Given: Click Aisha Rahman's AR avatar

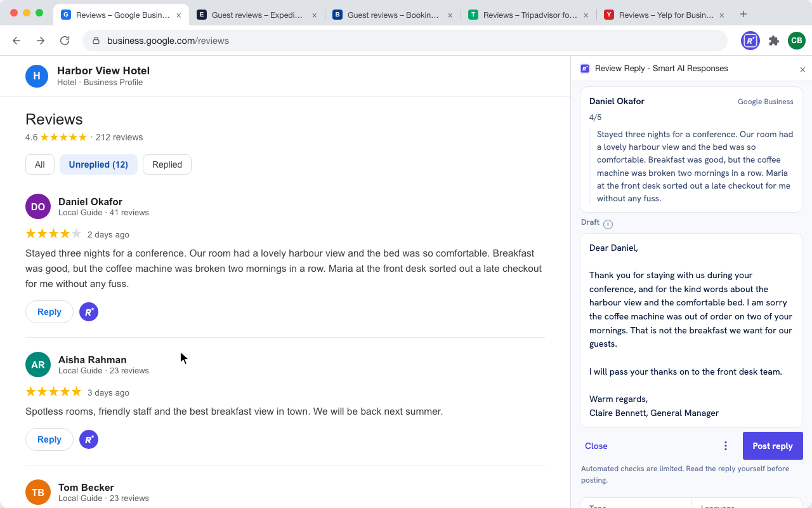Looking at the screenshot, I should [38, 364].
